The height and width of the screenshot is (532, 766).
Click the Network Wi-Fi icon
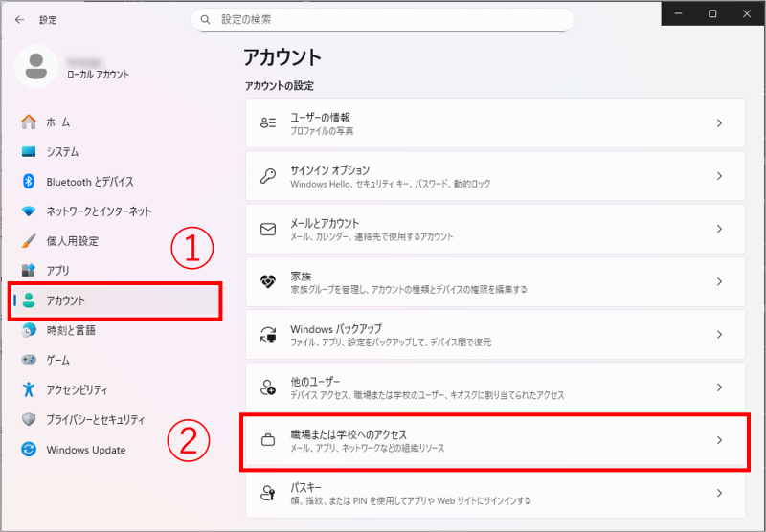[x=29, y=211]
